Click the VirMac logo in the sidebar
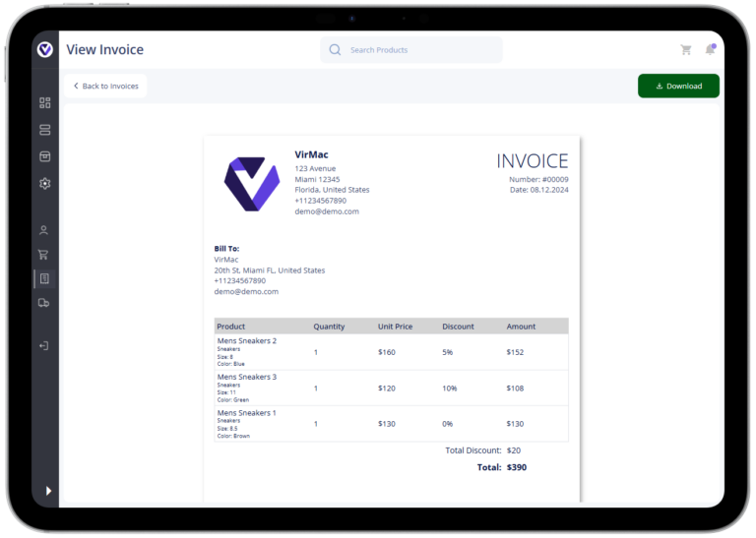The image size is (756, 538). pos(45,49)
